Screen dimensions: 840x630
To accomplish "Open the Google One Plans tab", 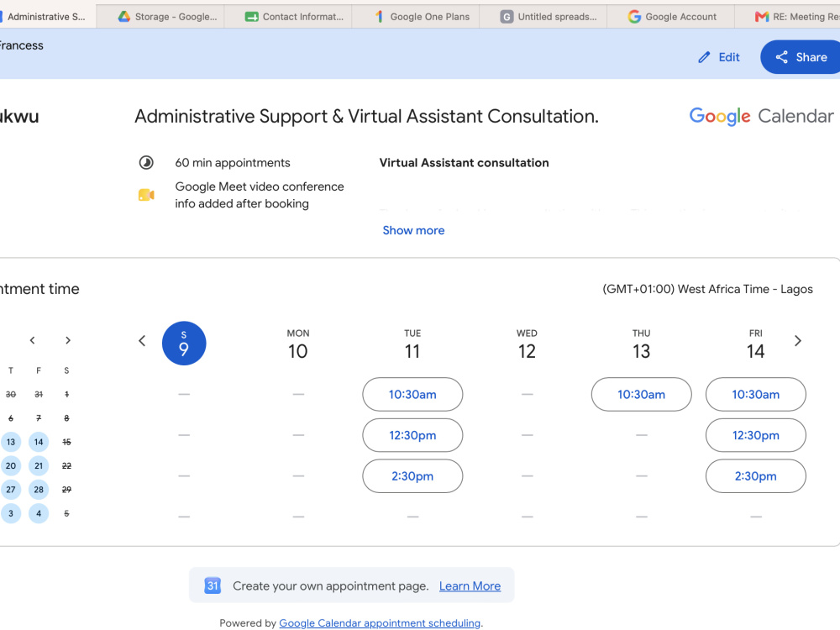I will (x=415, y=17).
